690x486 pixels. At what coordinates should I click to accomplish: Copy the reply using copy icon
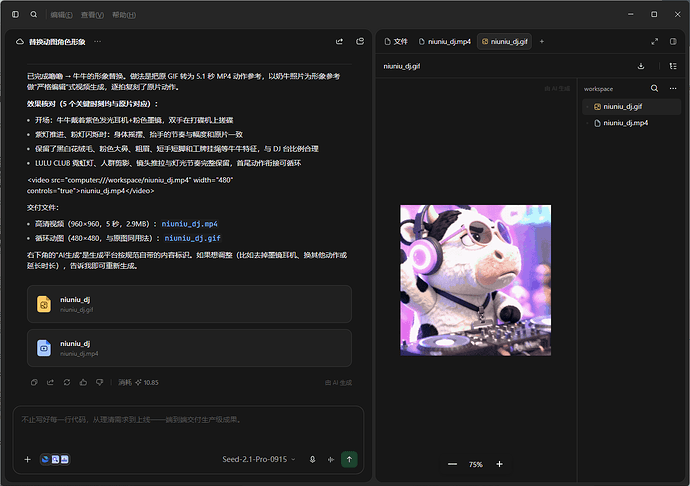[34, 382]
